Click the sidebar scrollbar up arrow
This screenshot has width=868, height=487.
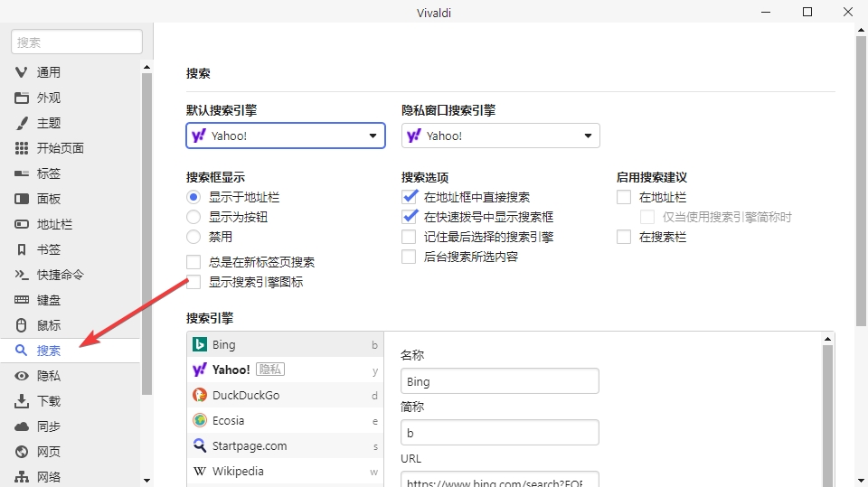click(146, 67)
